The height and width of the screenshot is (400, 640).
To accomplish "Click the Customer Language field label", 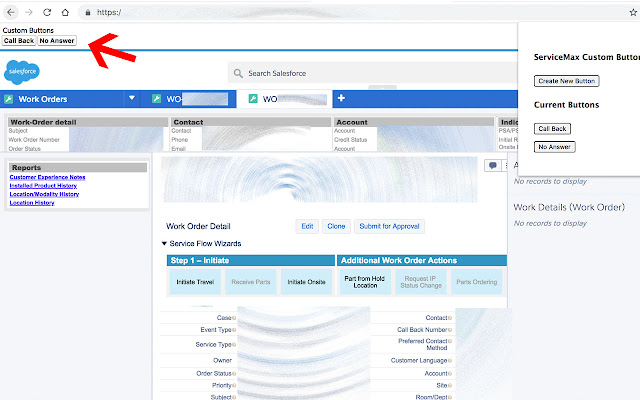I will pos(419,360).
